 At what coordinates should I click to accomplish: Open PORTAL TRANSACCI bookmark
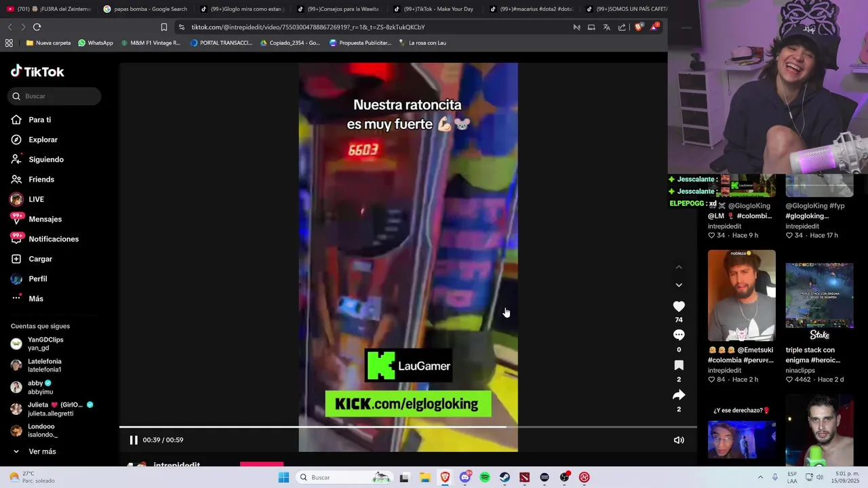point(221,43)
